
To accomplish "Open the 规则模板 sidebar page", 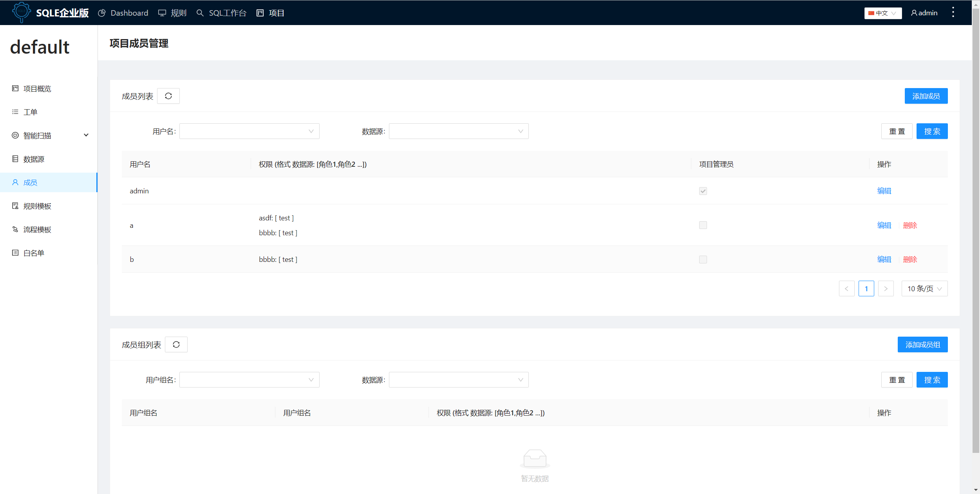I will click(x=37, y=206).
